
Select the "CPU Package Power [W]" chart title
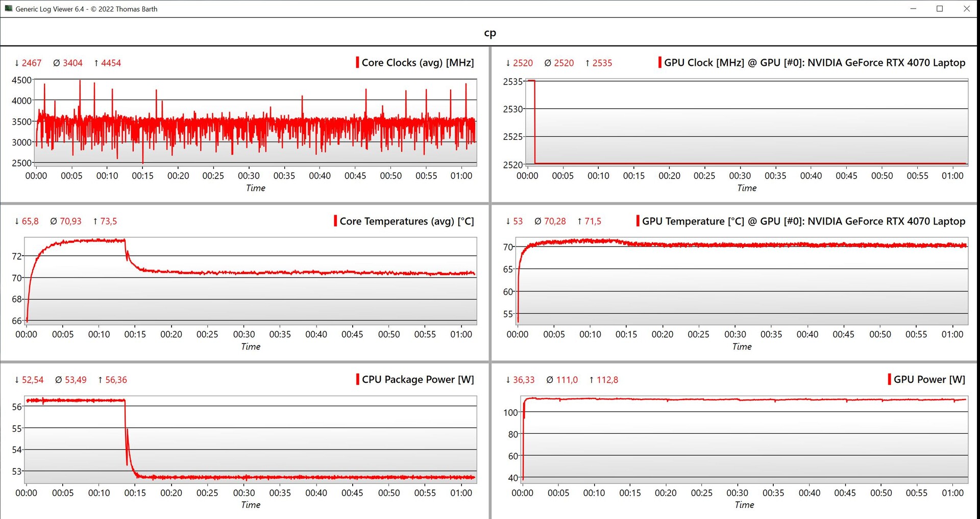[418, 380]
